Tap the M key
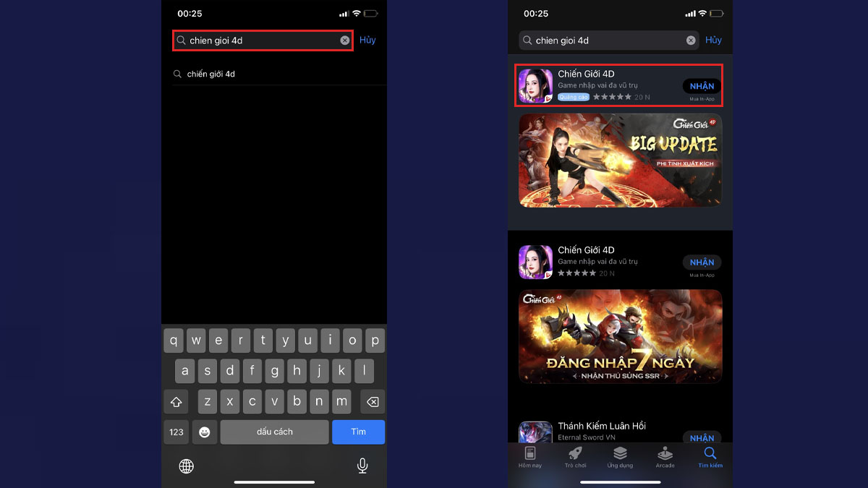Viewport: 868px width, 488px height. [341, 401]
